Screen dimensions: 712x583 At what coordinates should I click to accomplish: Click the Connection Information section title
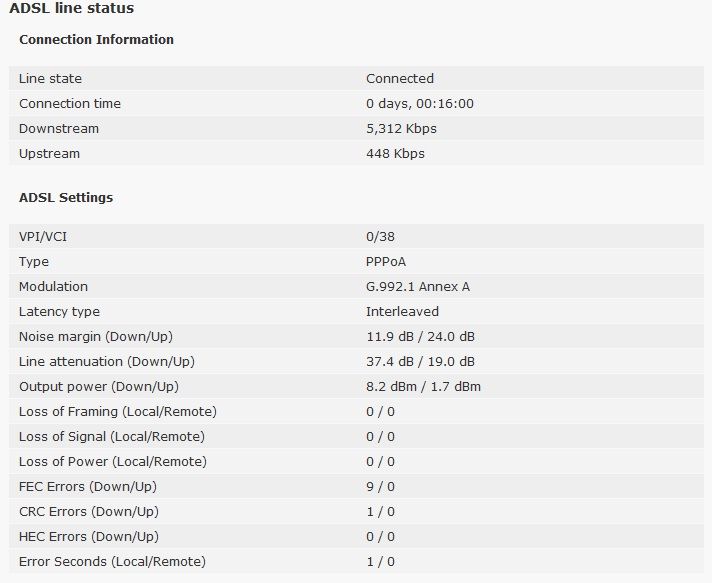96,40
